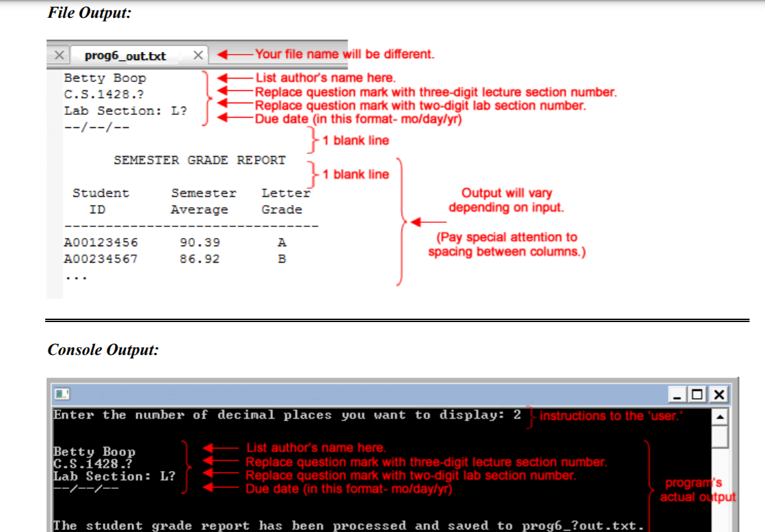Click 'Betty Boop' in the console window
This screenshot has width=765, height=532.
pyautogui.click(x=94, y=452)
